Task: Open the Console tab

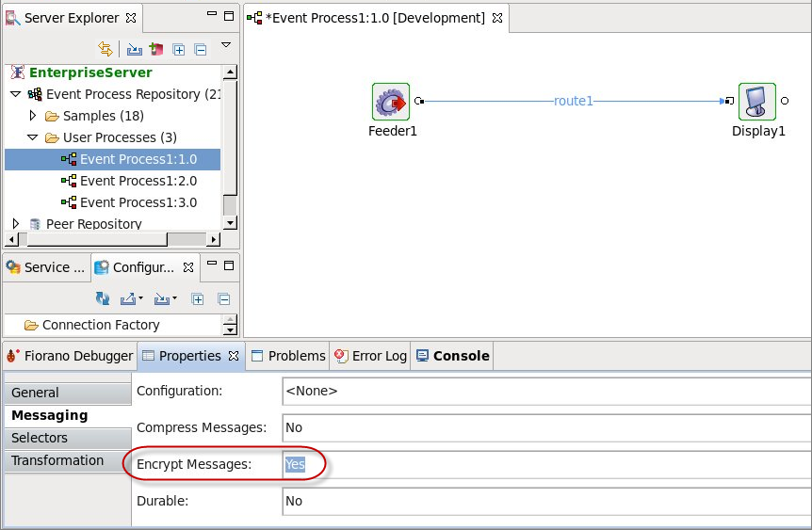Action: [453, 356]
